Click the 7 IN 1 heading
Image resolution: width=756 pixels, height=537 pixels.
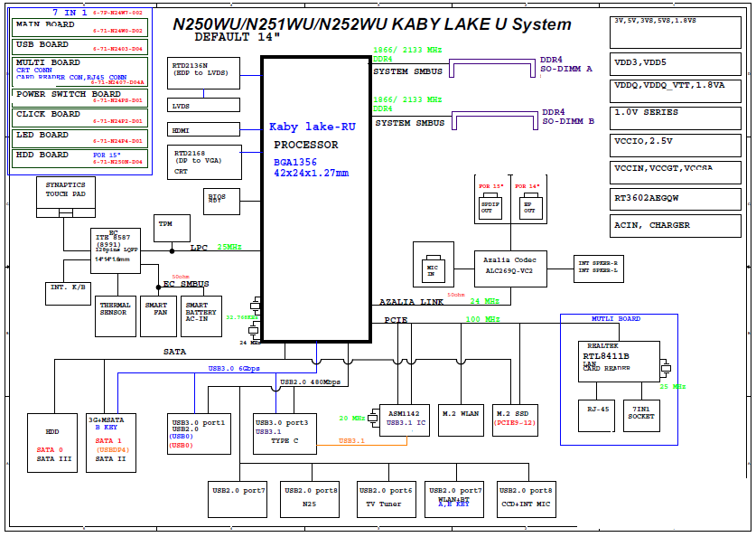pos(70,13)
